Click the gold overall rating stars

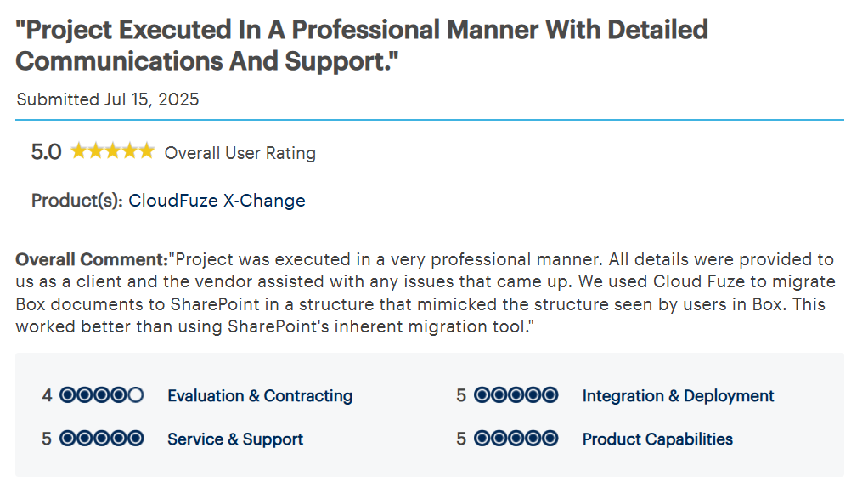click(113, 151)
